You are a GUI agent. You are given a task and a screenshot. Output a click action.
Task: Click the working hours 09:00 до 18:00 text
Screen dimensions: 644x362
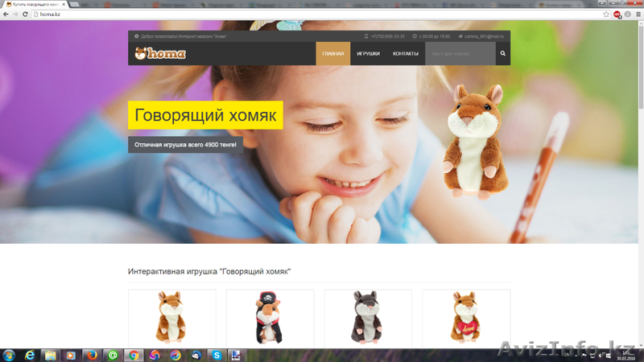click(435, 36)
